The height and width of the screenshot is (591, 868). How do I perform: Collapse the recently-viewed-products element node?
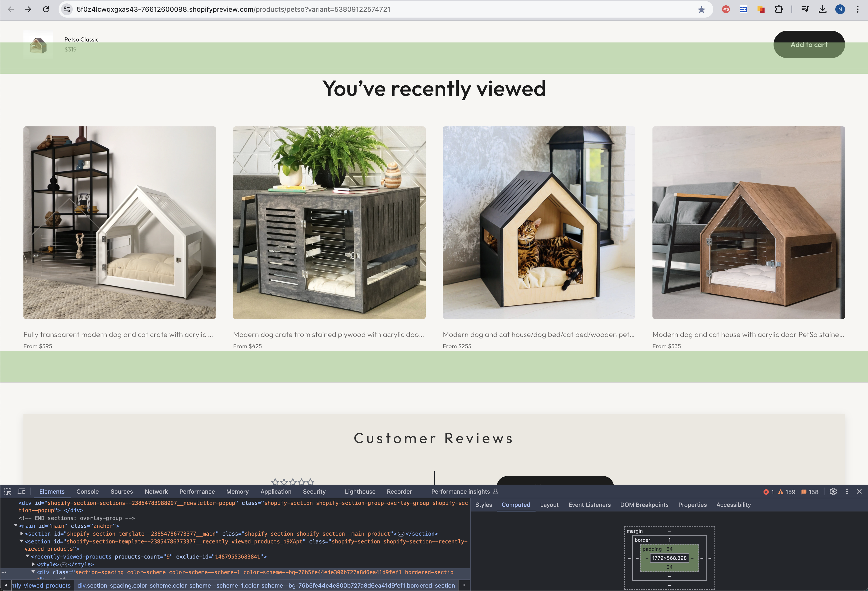tap(28, 556)
